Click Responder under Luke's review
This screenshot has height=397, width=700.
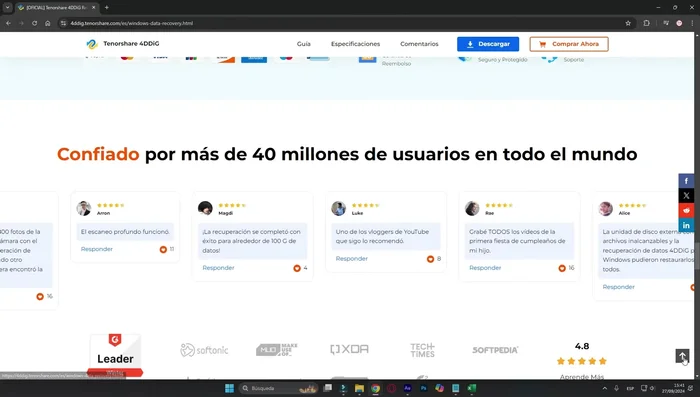351,259
